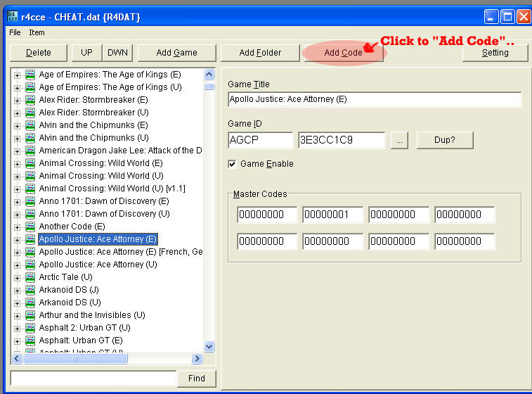Click the icon next to Anno 1701: Dawn of Discovery (E)
Viewport: 532px width, 394px height.
tap(30, 201)
